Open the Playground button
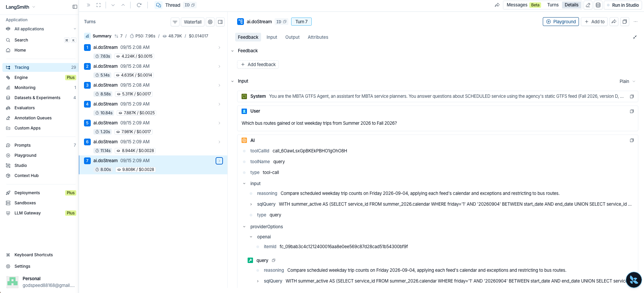Image resolution: width=644 pixels, height=293 pixels. pos(561,22)
